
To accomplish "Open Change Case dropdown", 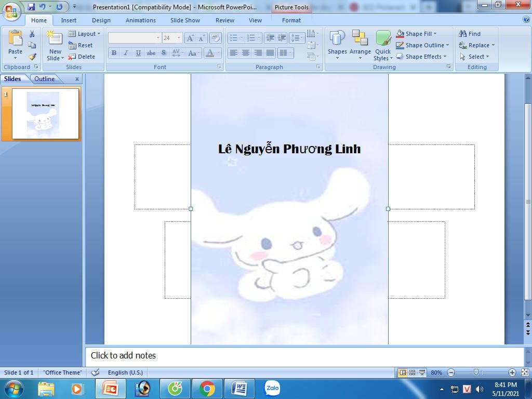I will [x=193, y=52].
